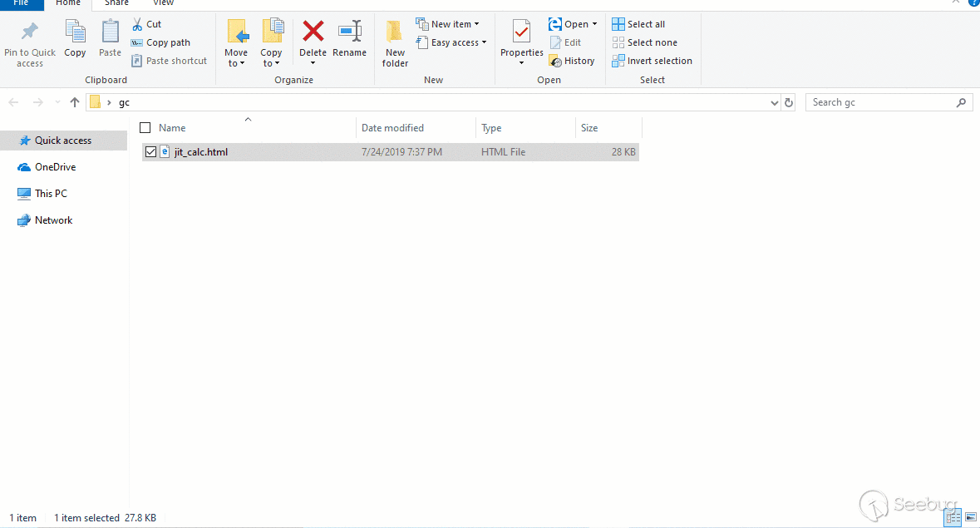980x528 pixels.
Task: Navigate forward with forward arrow
Action: 38,102
